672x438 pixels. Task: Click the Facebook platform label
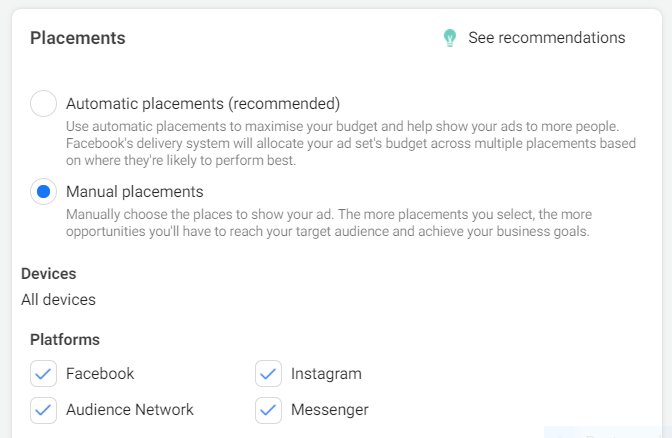coord(100,374)
